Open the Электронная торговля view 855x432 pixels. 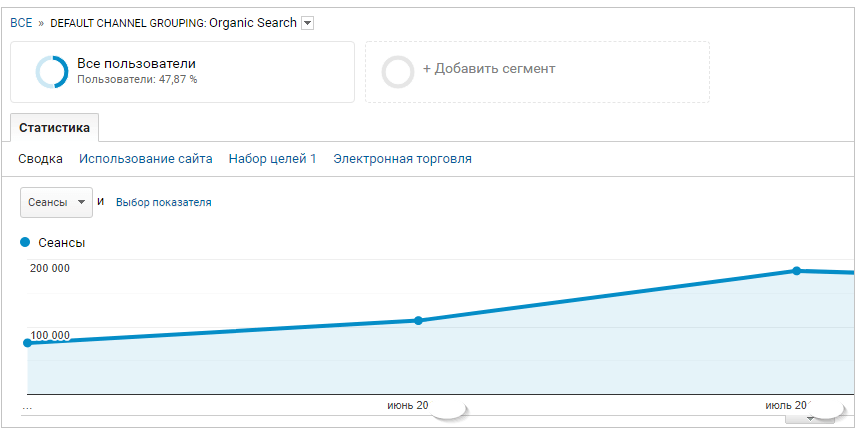402,159
